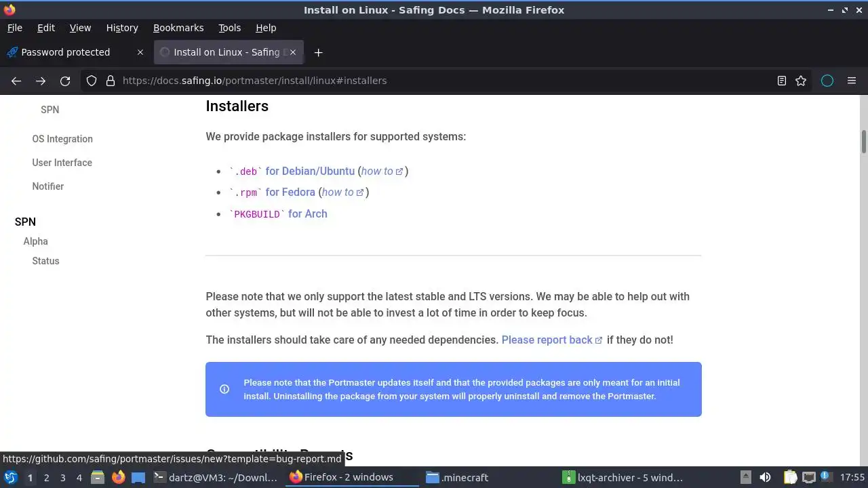Open Status sidebar entry

(x=45, y=261)
